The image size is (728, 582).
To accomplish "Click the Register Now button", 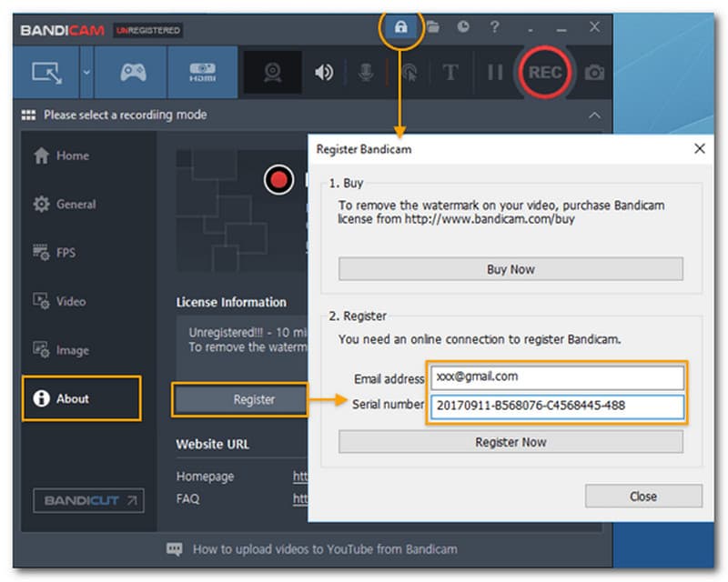I will click(x=511, y=442).
